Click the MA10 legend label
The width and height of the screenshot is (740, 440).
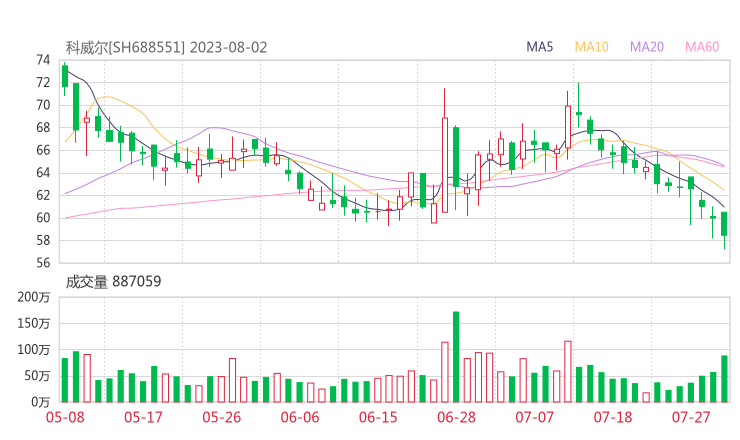591,47
